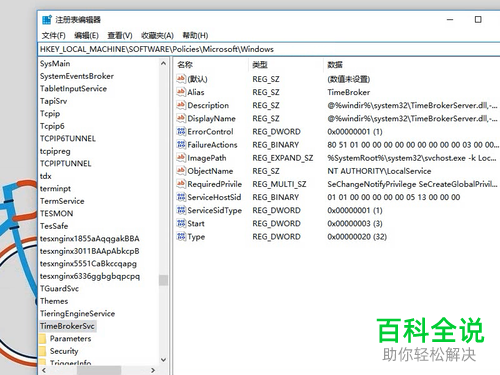
Task: Open the 查看(V) menu
Action: click(x=120, y=35)
